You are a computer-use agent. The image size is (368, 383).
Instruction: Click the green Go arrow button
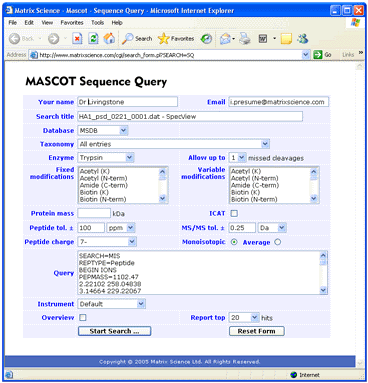pyautogui.click(x=318, y=55)
